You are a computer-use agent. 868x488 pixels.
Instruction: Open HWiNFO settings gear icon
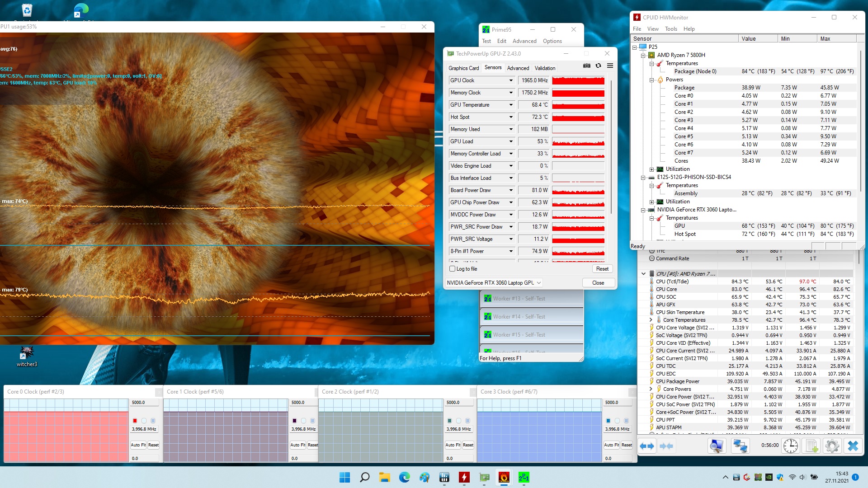pos(832,446)
